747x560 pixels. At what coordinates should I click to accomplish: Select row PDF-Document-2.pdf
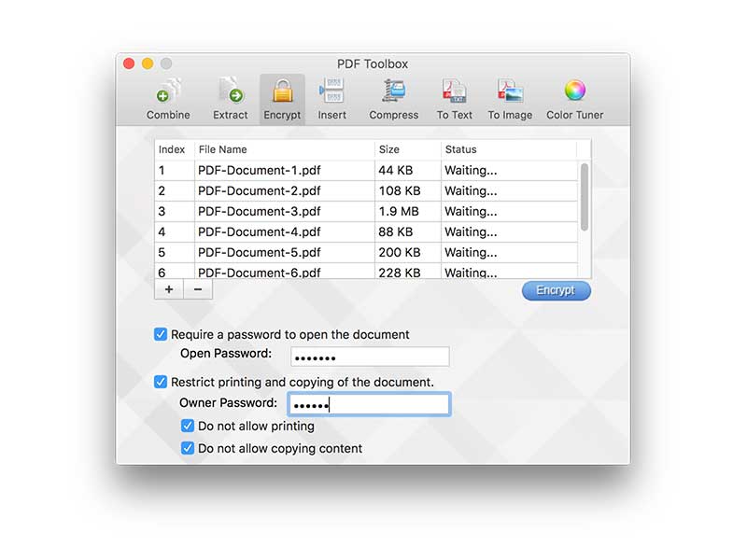pos(366,191)
